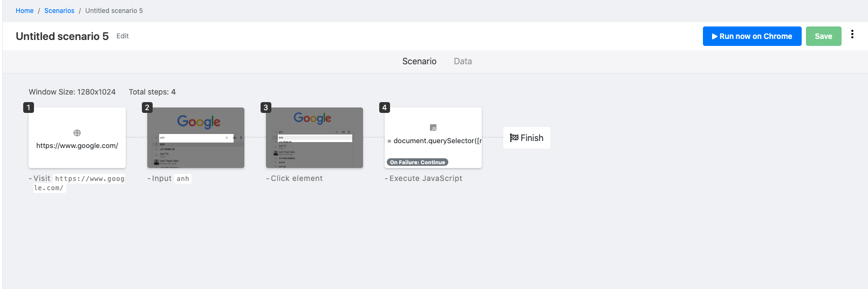Click step number 4 badge
Viewport: 868px width, 289px height.
point(384,107)
